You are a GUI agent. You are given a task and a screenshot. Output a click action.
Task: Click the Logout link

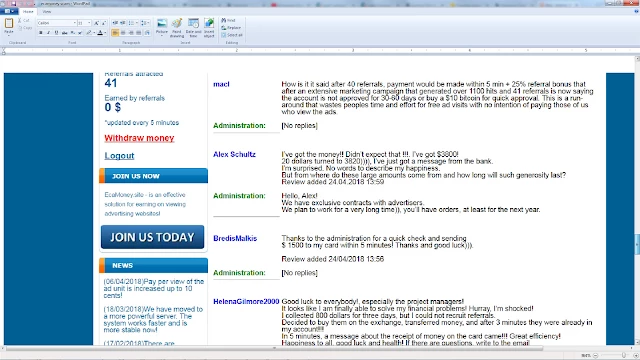pos(119,156)
